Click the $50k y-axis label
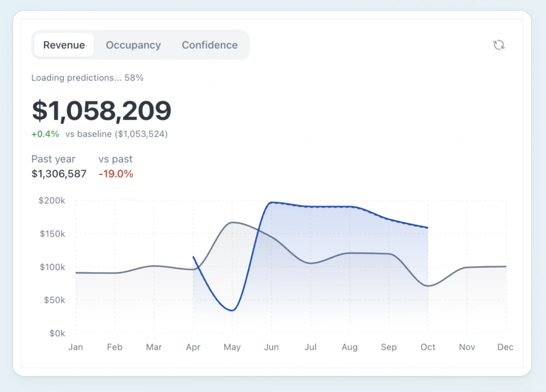Viewport: 546px width, 392px height. (54, 300)
